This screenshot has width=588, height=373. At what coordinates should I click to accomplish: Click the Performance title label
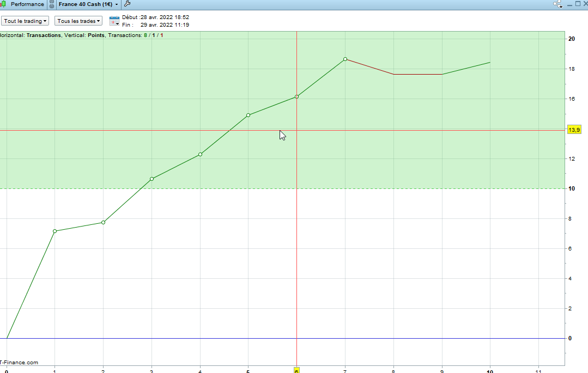point(27,4)
